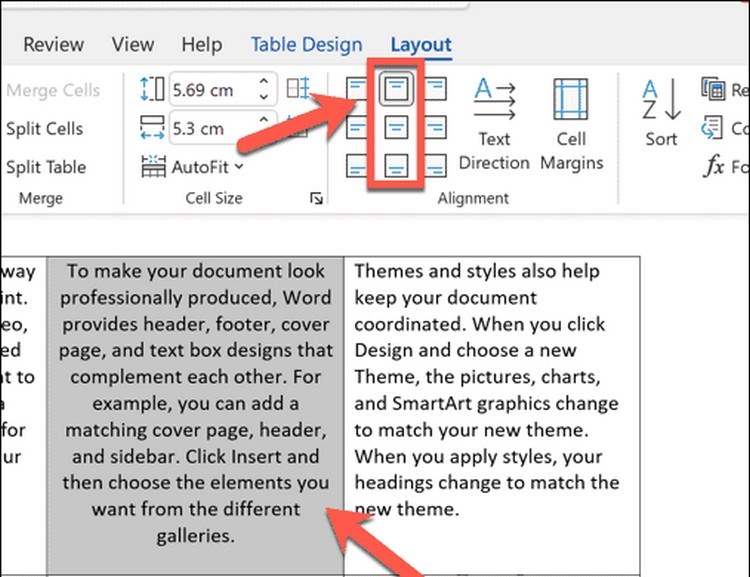Apply Align Bottom Center alignment
This screenshot has height=577, width=750.
396,166
